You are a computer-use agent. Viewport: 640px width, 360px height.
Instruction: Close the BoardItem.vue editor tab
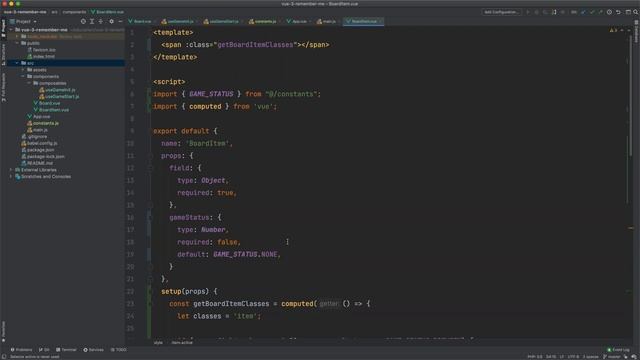point(380,21)
